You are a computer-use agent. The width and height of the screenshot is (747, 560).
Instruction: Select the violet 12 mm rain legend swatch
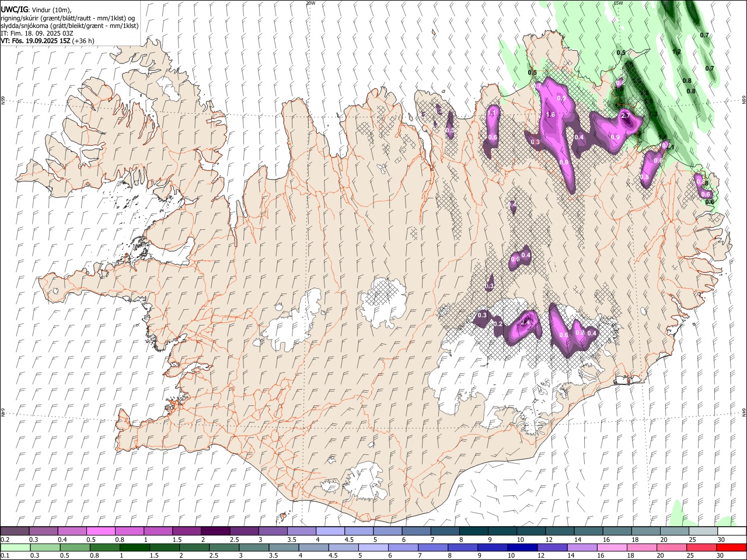point(552,547)
